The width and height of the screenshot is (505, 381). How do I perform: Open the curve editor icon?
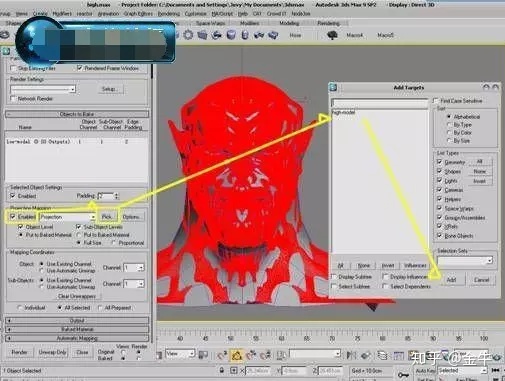tap(398, 355)
